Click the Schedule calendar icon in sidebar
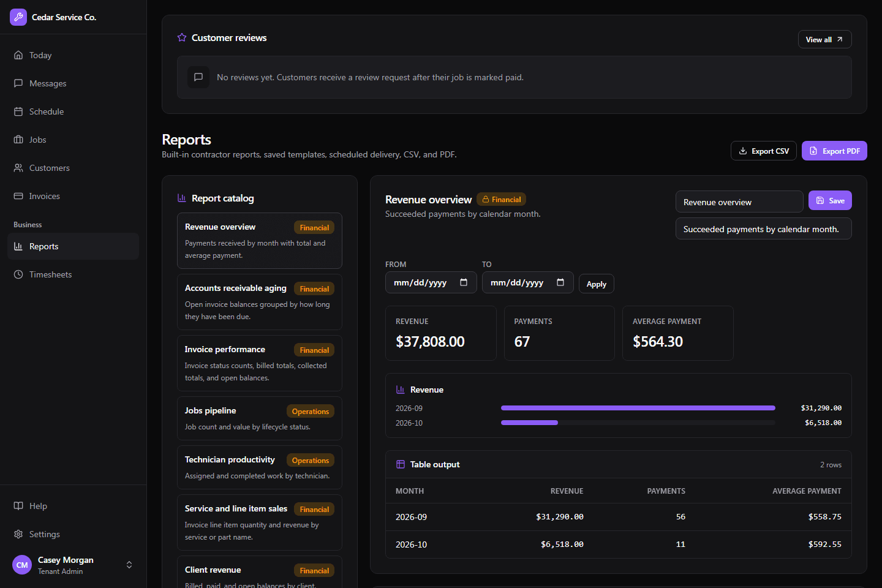The width and height of the screenshot is (882, 588). 18,111
